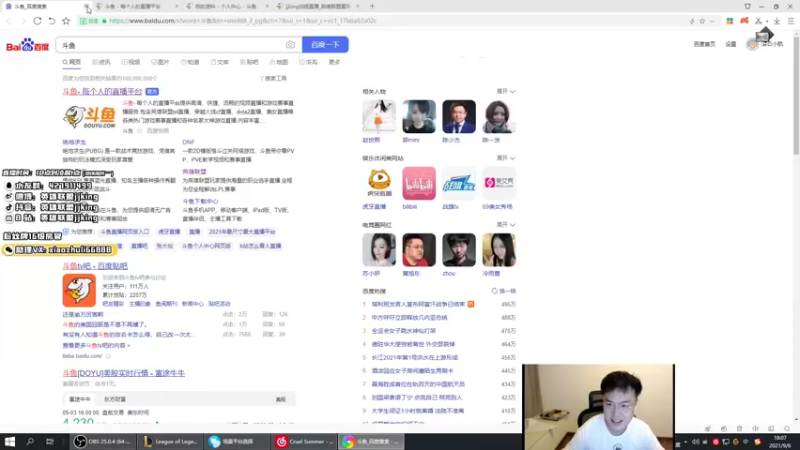This screenshot has width=800, height=450.
Task: Click the Baidu logo
Action: (x=27, y=45)
